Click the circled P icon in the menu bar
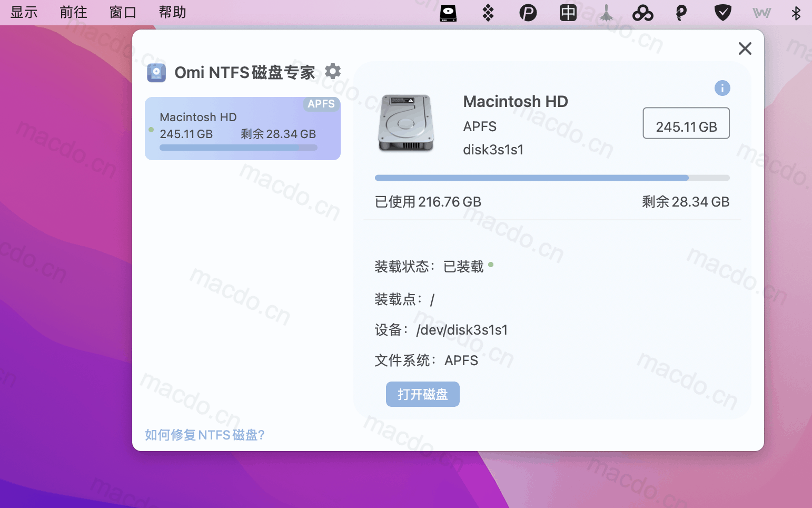 [528, 13]
